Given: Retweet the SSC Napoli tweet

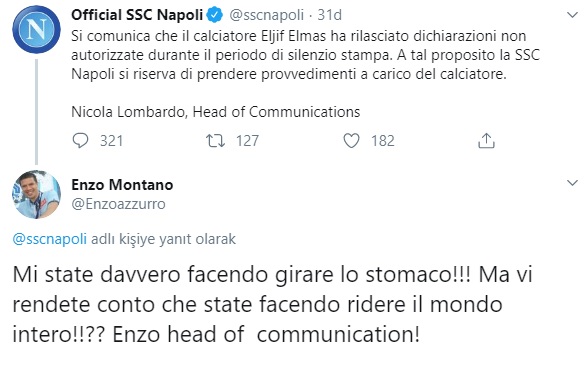Looking at the screenshot, I should pyautogui.click(x=215, y=141).
